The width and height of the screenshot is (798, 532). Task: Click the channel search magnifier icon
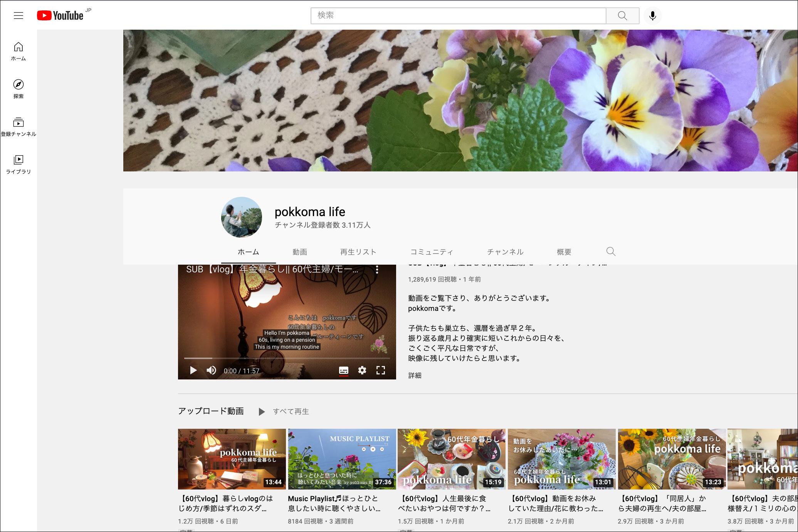(611, 252)
